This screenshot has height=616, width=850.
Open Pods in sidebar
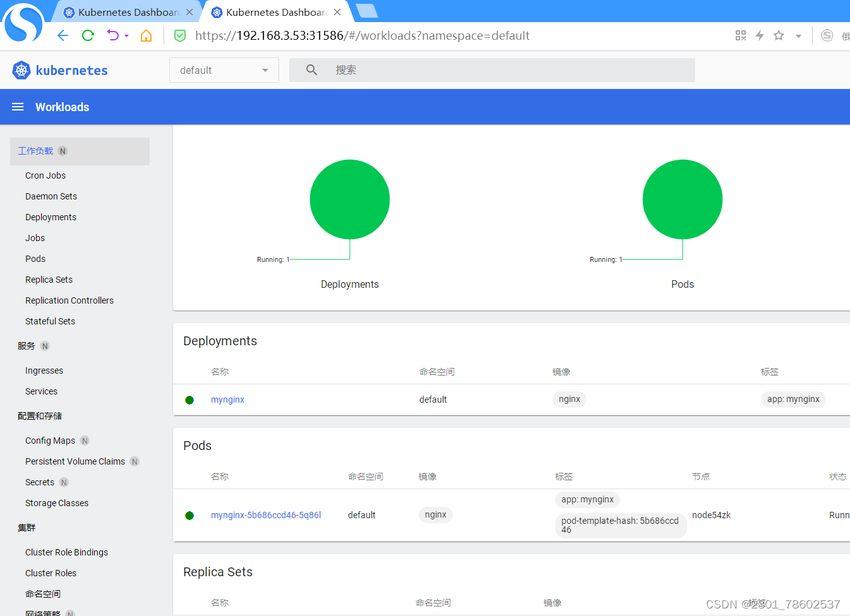point(35,259)
